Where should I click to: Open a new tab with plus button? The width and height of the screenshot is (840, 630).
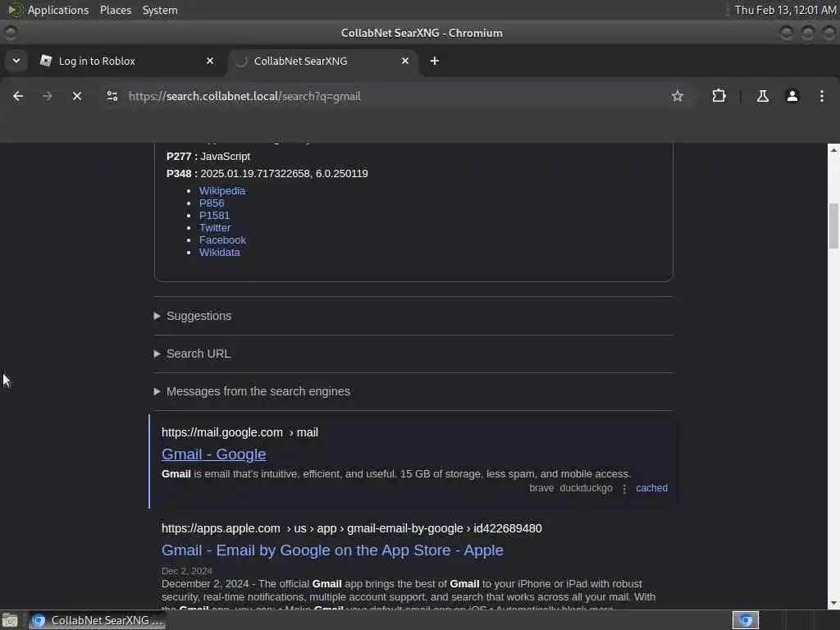click(x=435, y=61)
